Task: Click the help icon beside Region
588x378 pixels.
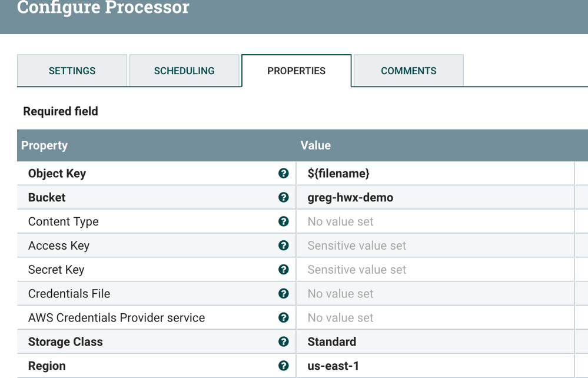Action: [284, 366]
